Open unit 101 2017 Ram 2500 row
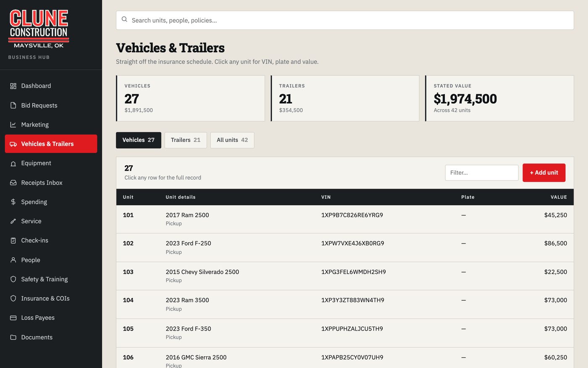This screenshot has height=368, width=588. [345, 219]
